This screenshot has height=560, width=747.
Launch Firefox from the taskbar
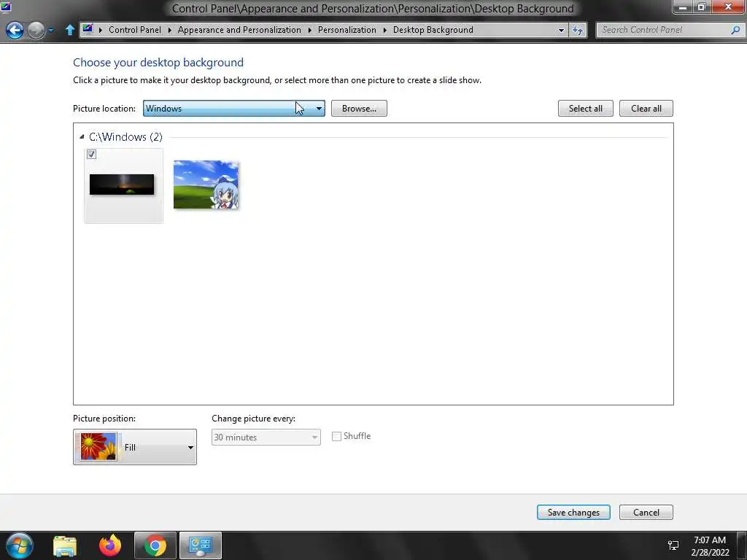click(110, 545)
